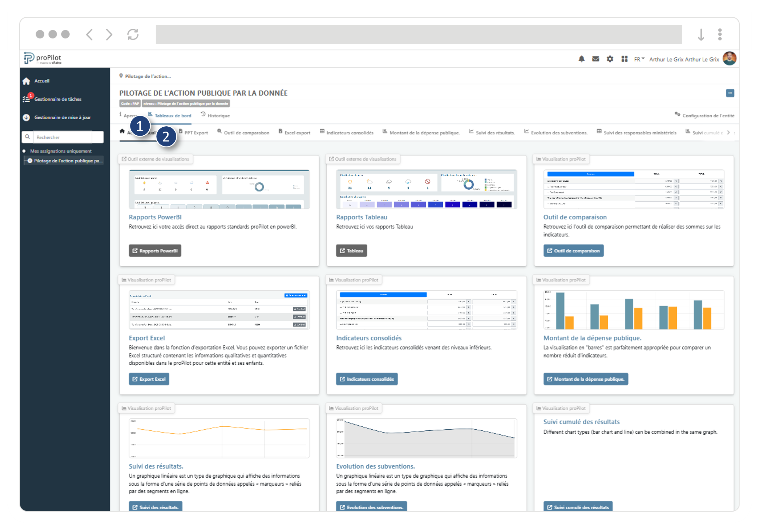Screen dimensions: 759x532
Task: Click the browser download arrow icon
Action: pyautogui.click(x=701, y=34)
